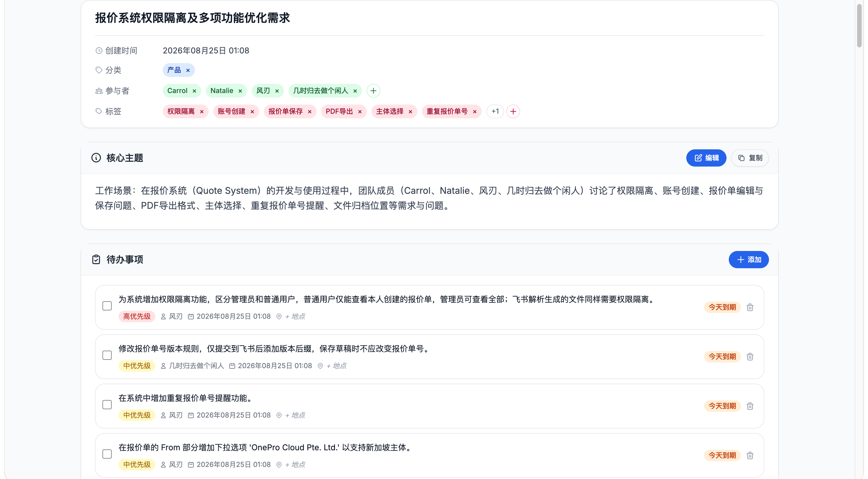Check the 修改报价单号版本规则 todo checkbox

tap(107, 355)
